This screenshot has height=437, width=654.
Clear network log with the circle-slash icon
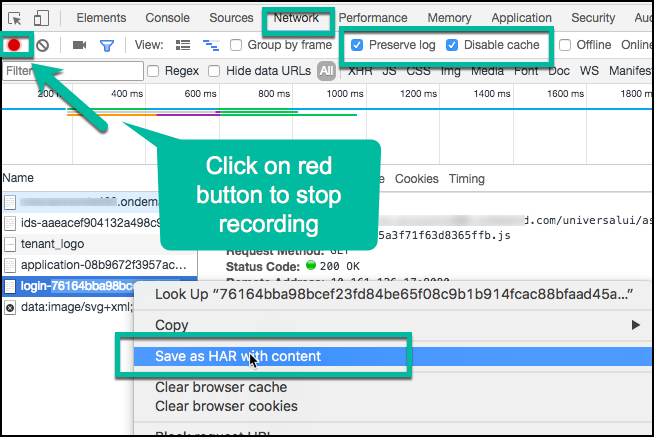[43, 45]
